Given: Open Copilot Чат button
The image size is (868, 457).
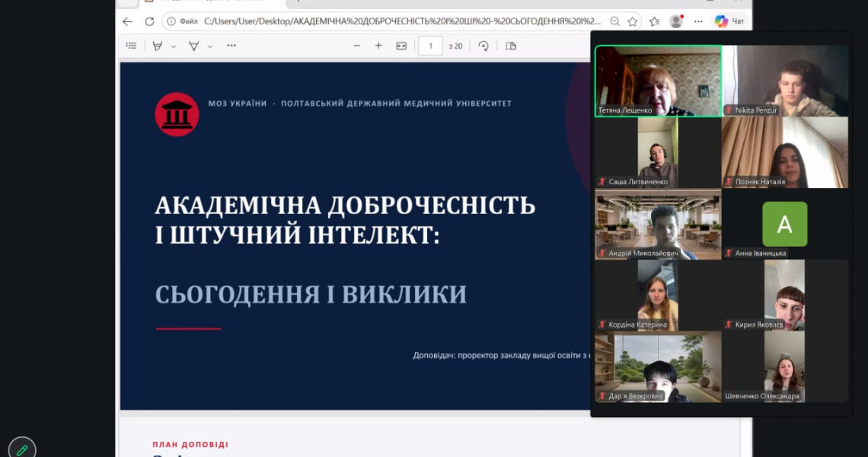Looking at the screenshot, I should [x=729, y=21].
